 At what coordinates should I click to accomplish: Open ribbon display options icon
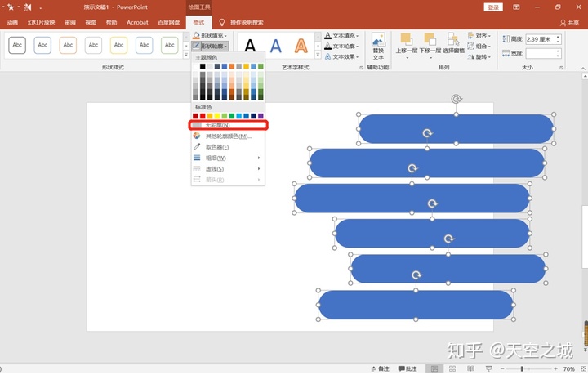pos(516,7)
